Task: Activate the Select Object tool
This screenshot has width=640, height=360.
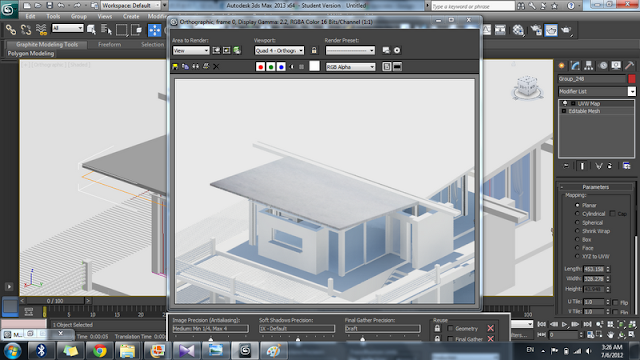Action: coord(91,30)
